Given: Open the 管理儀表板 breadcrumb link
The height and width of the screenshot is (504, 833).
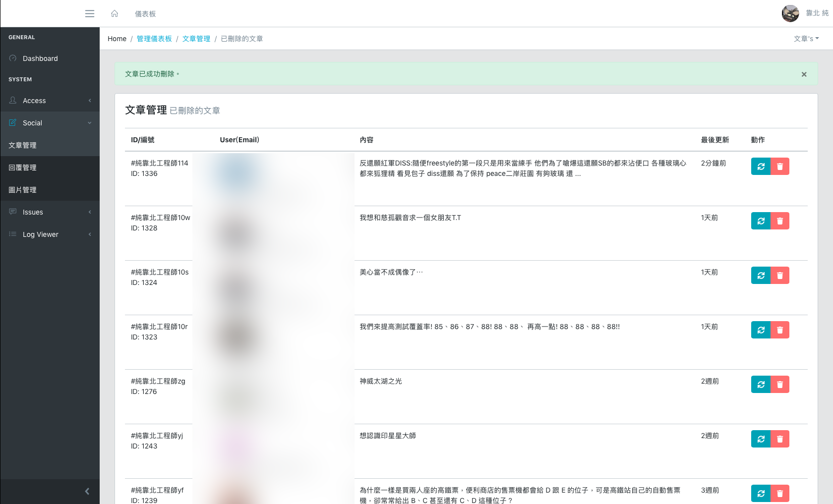Looking at the screenshot, I should coord(154,39).
